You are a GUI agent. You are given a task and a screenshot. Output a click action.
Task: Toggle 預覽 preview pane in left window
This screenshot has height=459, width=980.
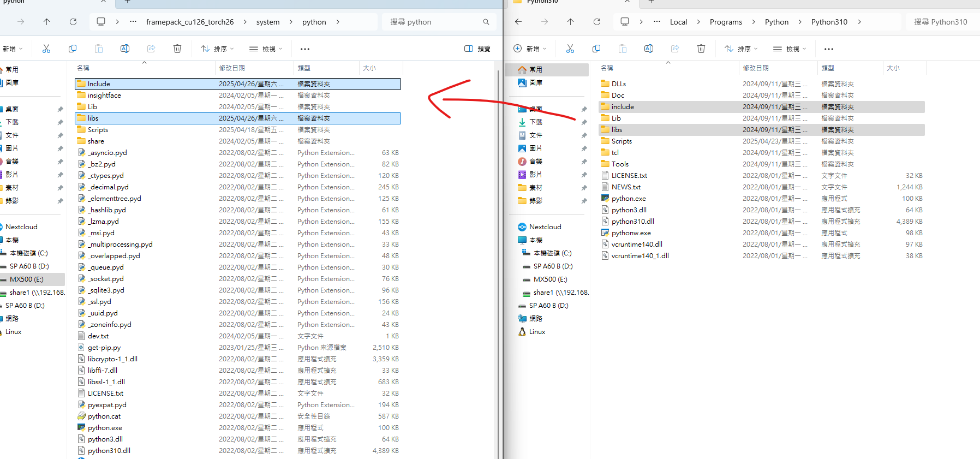tap(477, 49)
